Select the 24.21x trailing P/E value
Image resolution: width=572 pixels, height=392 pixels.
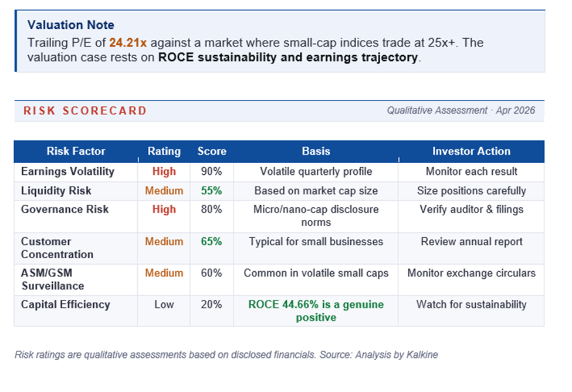click(x=128, y=43)
